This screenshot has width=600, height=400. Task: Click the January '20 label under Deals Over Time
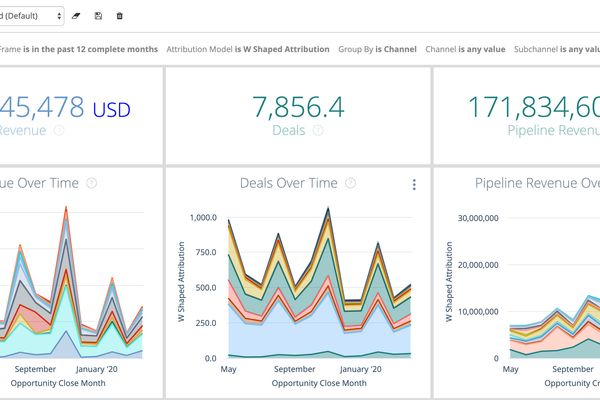pyautogui.click(x=360, y=369)
